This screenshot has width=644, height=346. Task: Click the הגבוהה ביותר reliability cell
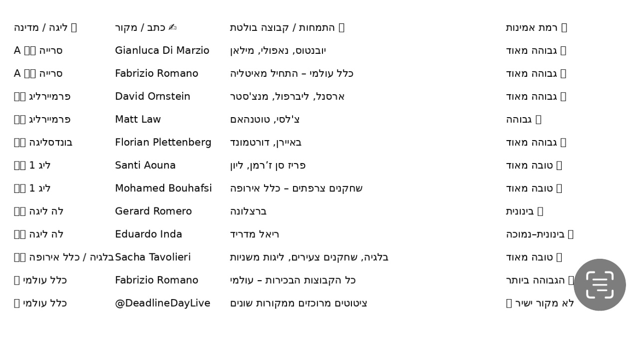point(540,280)
